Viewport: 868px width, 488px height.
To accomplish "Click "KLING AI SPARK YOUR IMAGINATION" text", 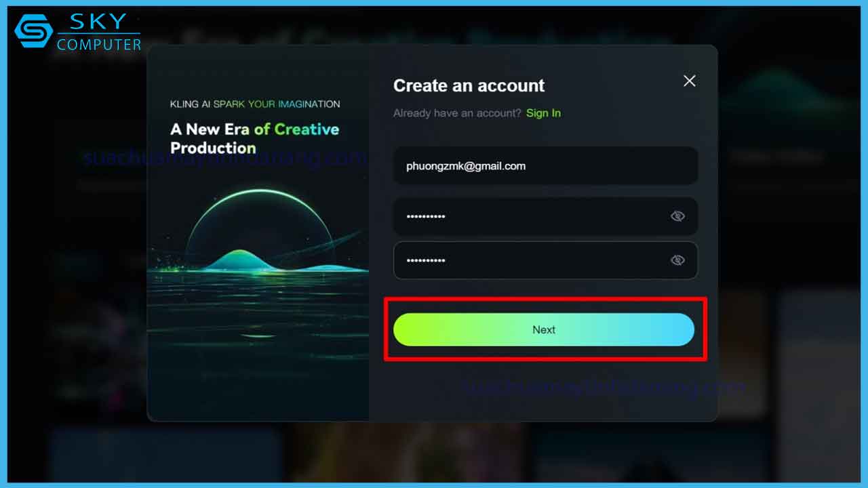I will [255, 104].
